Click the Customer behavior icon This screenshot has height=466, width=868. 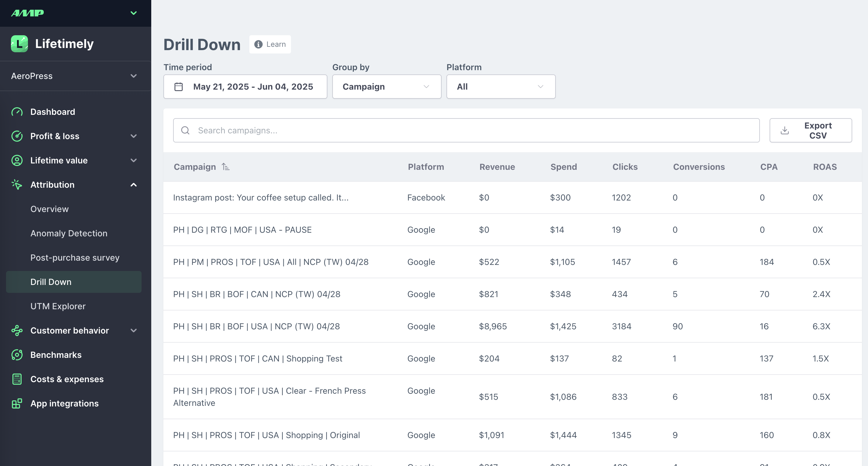pyautogui.click(x=17, y=331)
